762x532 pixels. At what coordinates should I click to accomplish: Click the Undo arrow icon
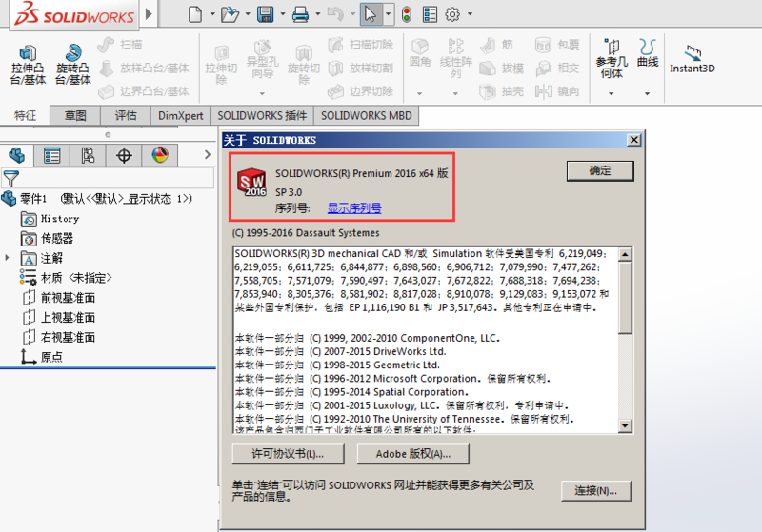pyautogui.click(x=335, y=14)
